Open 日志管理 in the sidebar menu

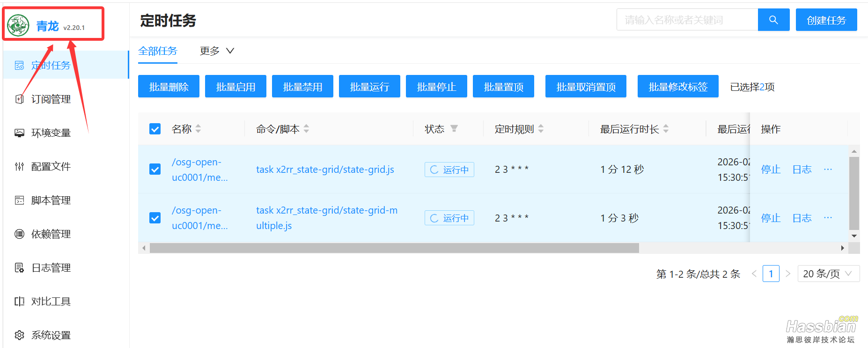pyautogui.click(x=66, y=267)
